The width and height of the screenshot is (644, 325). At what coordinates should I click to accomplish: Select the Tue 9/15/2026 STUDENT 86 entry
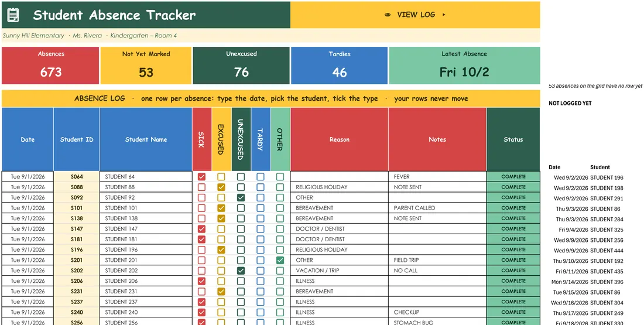[x=587, y=292]
